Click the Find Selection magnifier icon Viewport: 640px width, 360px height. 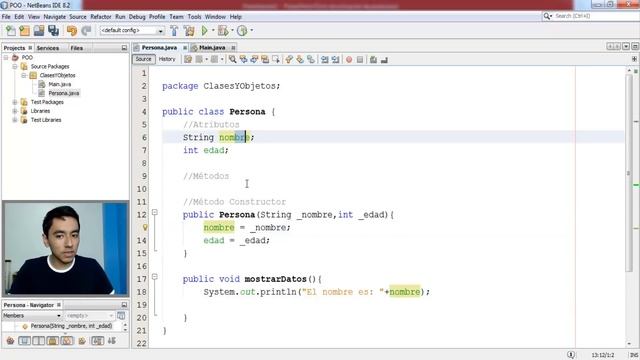coord(233,60)
